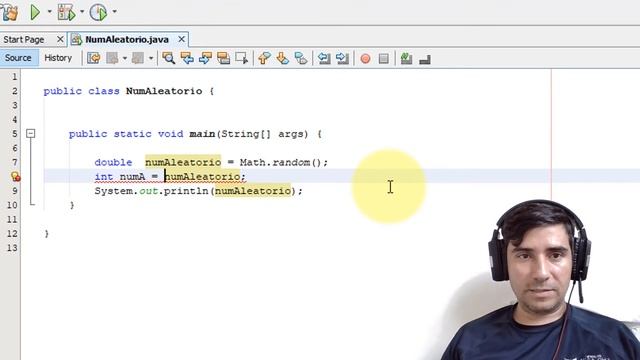640x360 pixels.
Task: Click the Debug Project icon
Action: (67, 12)
